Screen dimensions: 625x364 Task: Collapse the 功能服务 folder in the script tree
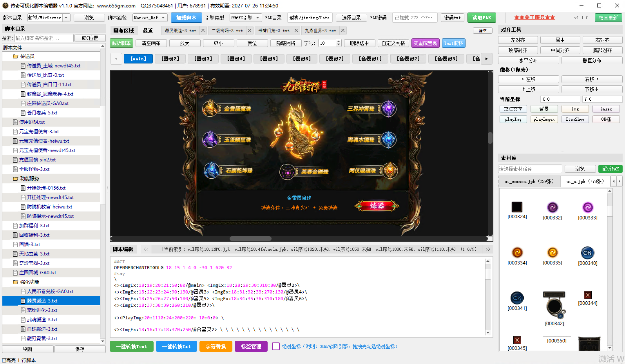coord(16,179)
